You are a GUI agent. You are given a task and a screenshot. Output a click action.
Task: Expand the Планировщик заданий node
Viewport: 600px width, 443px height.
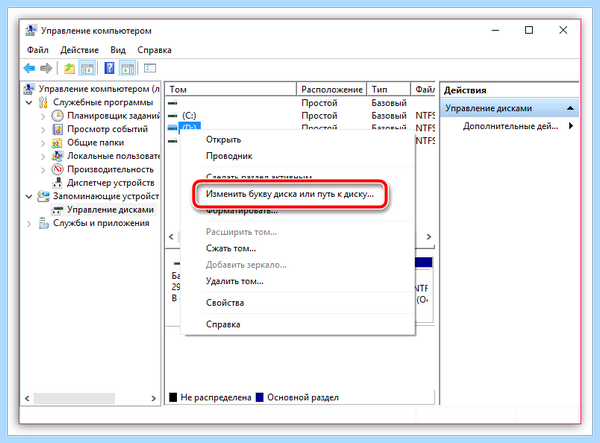pyautogui.click(x=43, y=116)
